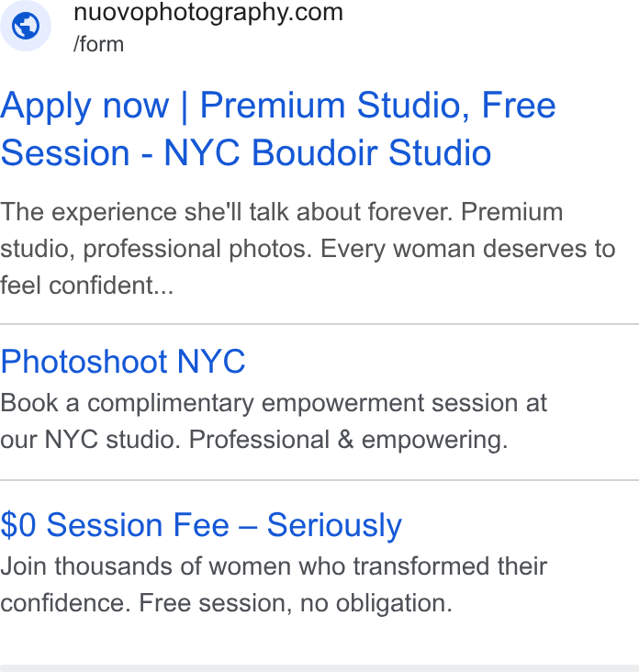Click the 'feel confident...' truncated text
Screen dimensions: 639x672
coord(86,286)
